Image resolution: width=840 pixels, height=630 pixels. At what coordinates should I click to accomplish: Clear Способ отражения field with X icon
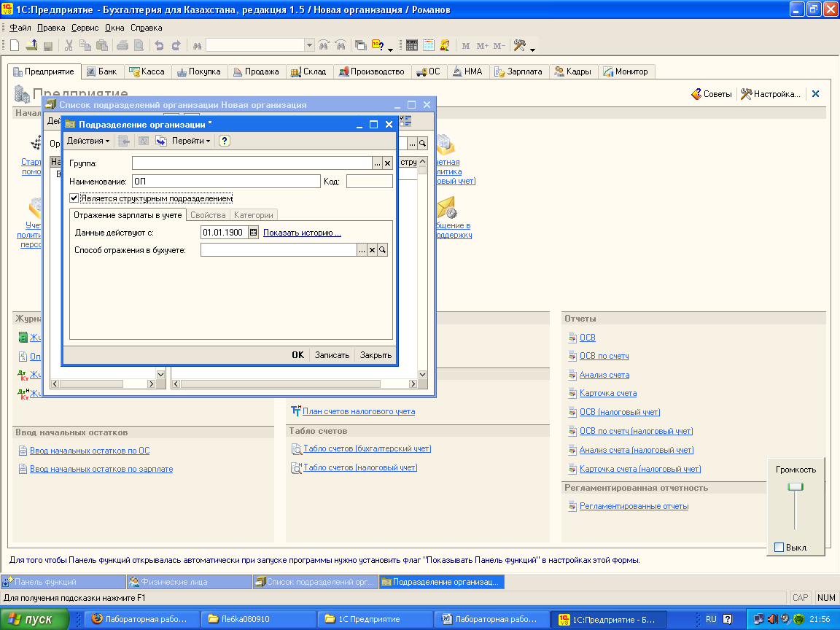pyautogui.click(x=373, y=249)
